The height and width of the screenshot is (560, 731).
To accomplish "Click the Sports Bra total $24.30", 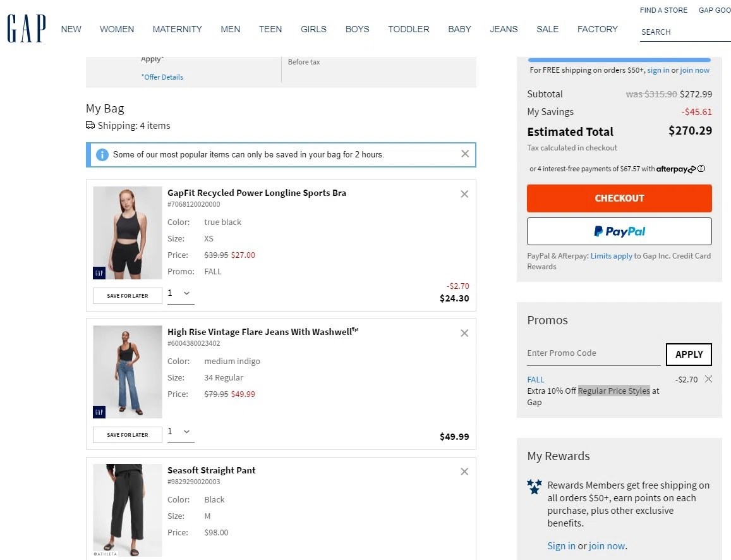I will (x=454, y=298).
